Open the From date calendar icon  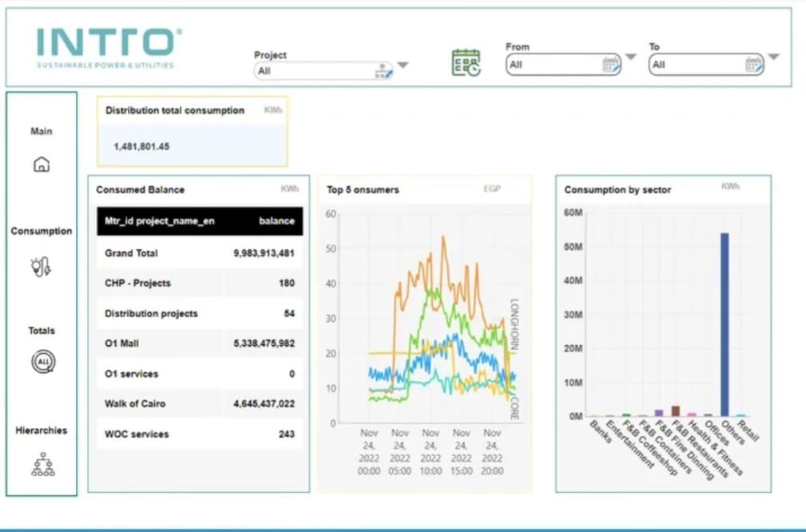[x=610, y=65]
